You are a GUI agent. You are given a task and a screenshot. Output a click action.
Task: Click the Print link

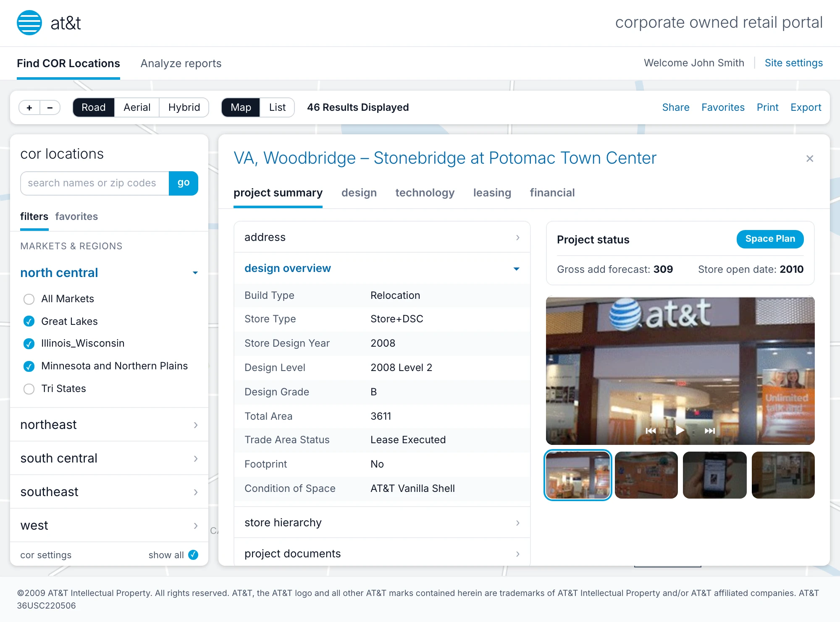click(768, 107)
